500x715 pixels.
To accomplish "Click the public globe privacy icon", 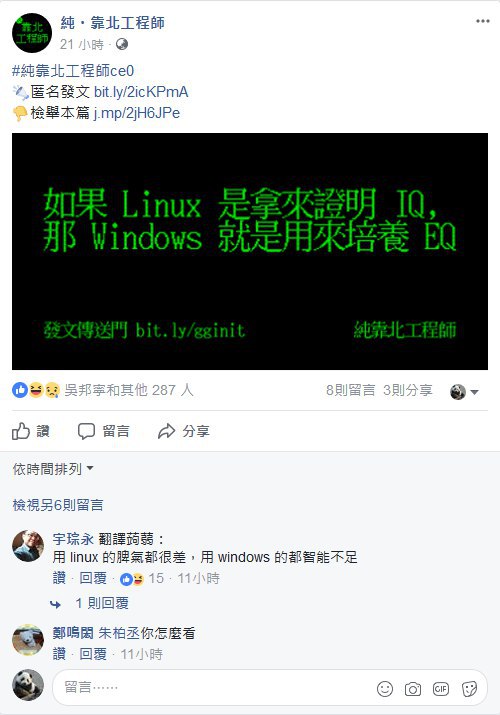I will point(122,44).
